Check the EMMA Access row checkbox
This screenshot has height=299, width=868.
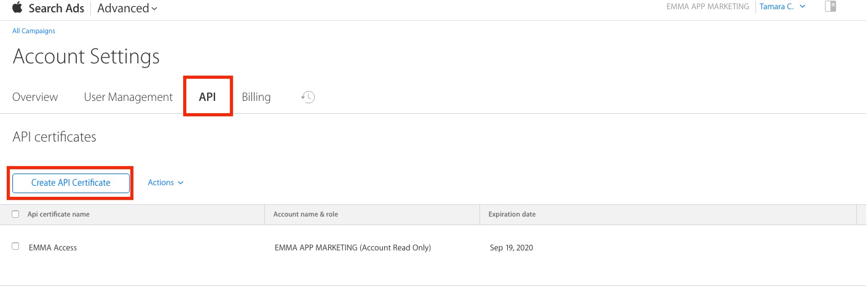tap(15, 246)
